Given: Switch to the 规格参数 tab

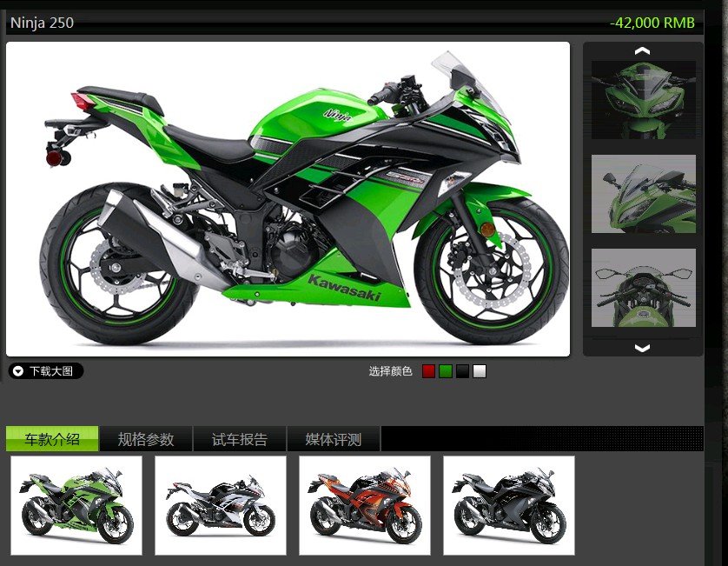Looking at the screenshot, I should coord(146,439).
